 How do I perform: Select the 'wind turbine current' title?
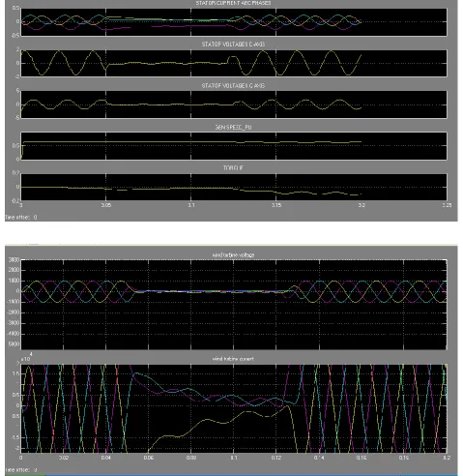tap(233, 359)
